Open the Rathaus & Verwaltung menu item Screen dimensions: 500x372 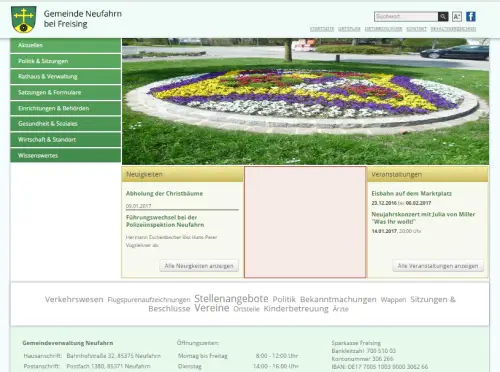click(x=66, y=77)
